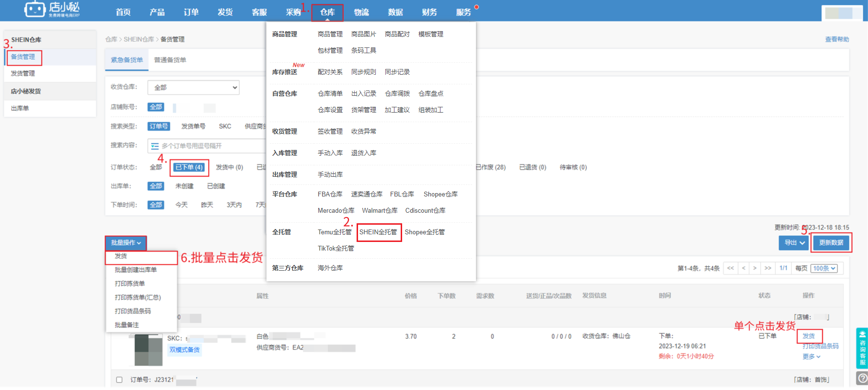Open the 首页 navigation item
This screenshot has height=390, width=868.
tap(123, 12)
